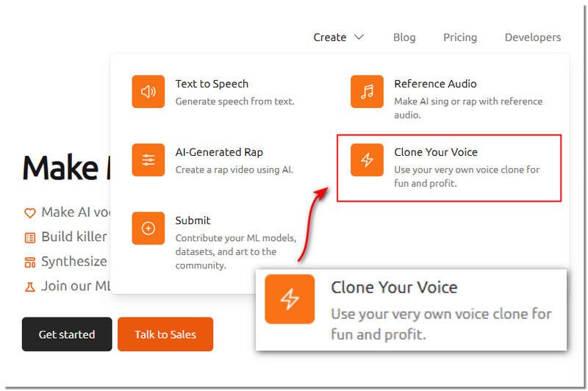Click the enlarged Clone Your Voice callout
Image resolution: width=588 pixels, height=391 pixels.
coord(411,309)
